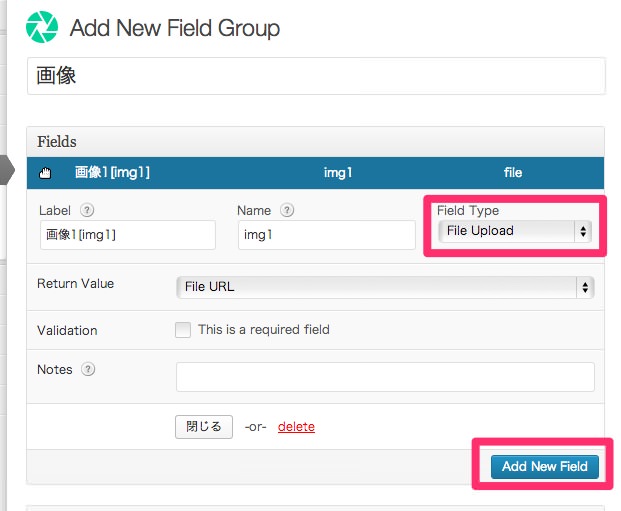Open the Return Value dropdown showing File URL
Screen dimensions: 621x511
385,287
